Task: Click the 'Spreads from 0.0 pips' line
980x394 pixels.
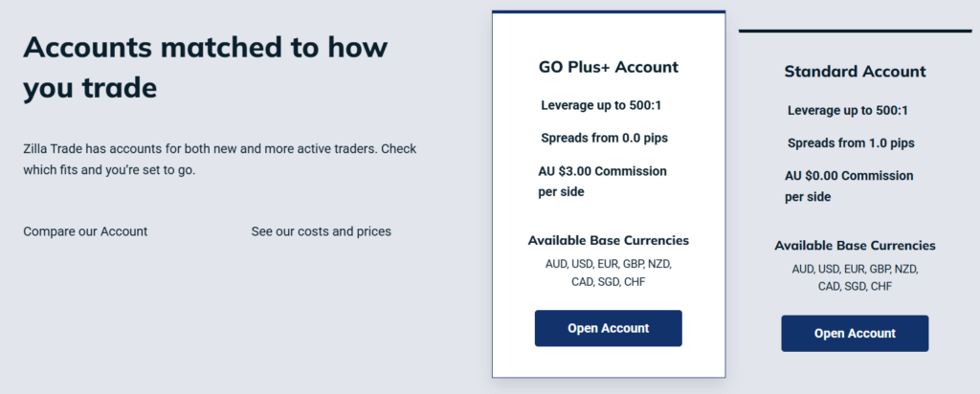Action: [604, 138]
